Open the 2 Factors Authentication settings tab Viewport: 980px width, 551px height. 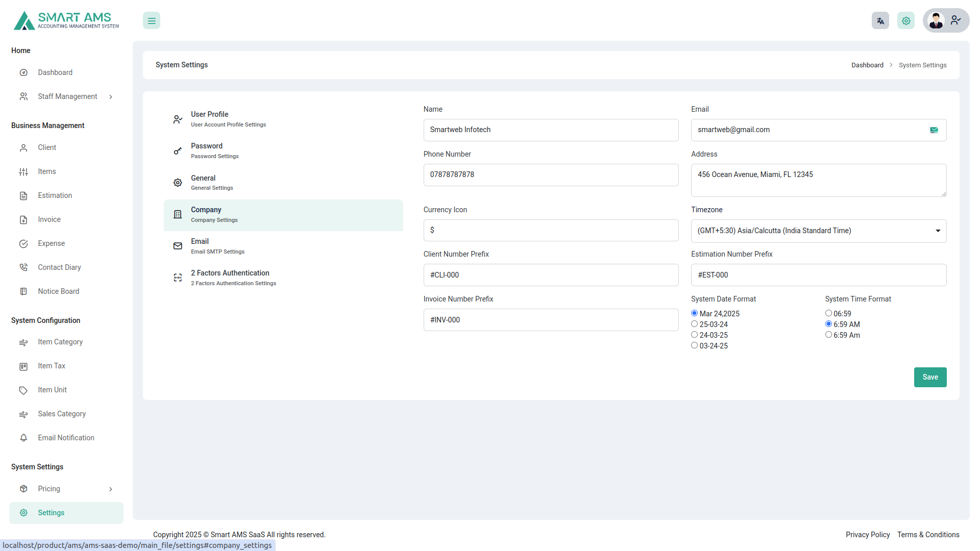tap(230, 278)
